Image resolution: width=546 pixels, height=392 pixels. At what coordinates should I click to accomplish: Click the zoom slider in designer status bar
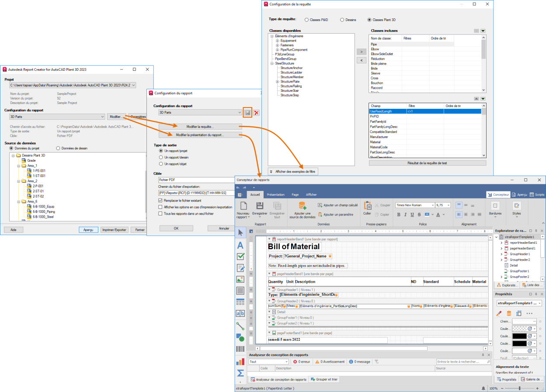(520, 388)
